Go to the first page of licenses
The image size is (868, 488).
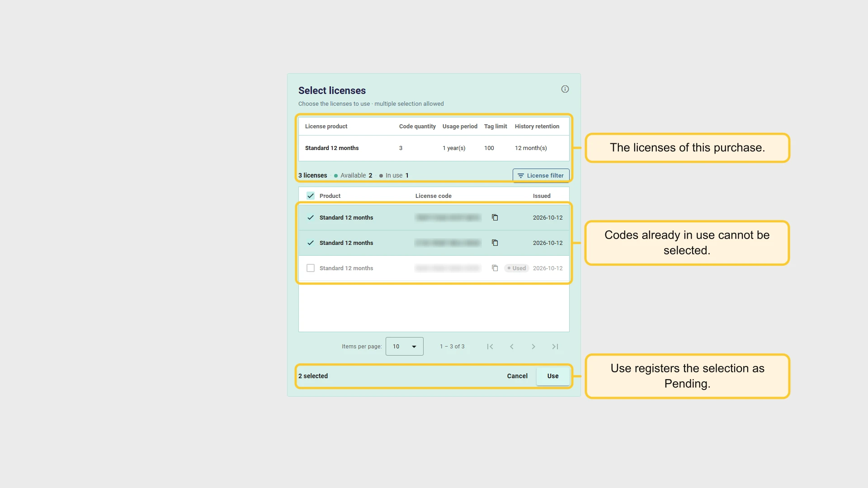(490, 347)
